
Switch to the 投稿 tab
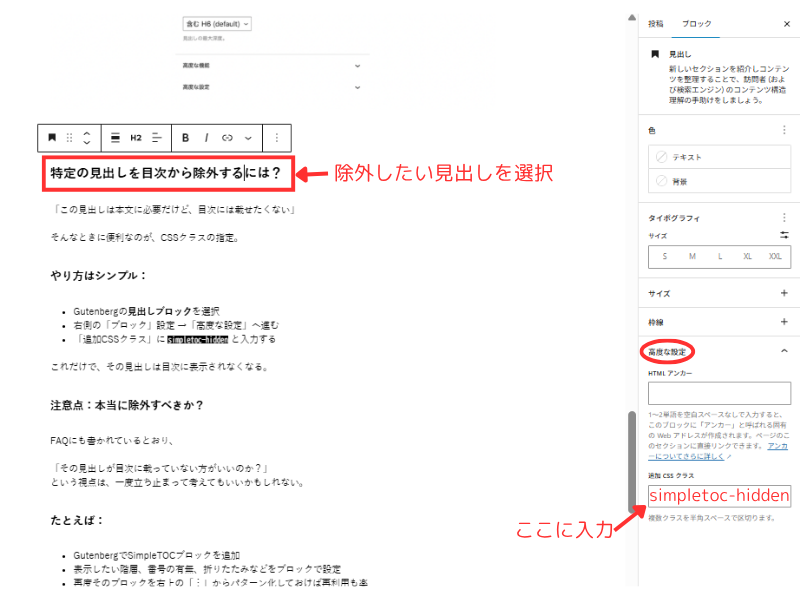click(x=656, y=23)
